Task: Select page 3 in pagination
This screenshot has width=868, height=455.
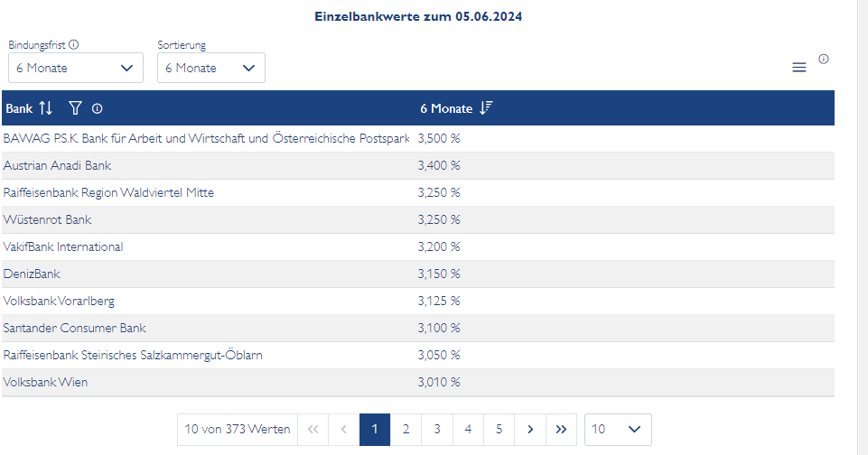Action: click(x=436, y=430)
